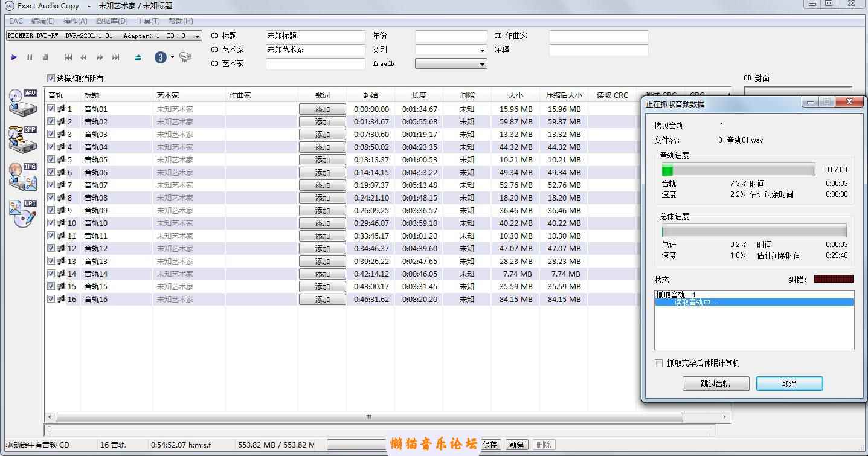This screenshot has height=456, width=868.
Task: Click 添加 lyrics button for 音轨01
Action: click(x=323, y=109)
